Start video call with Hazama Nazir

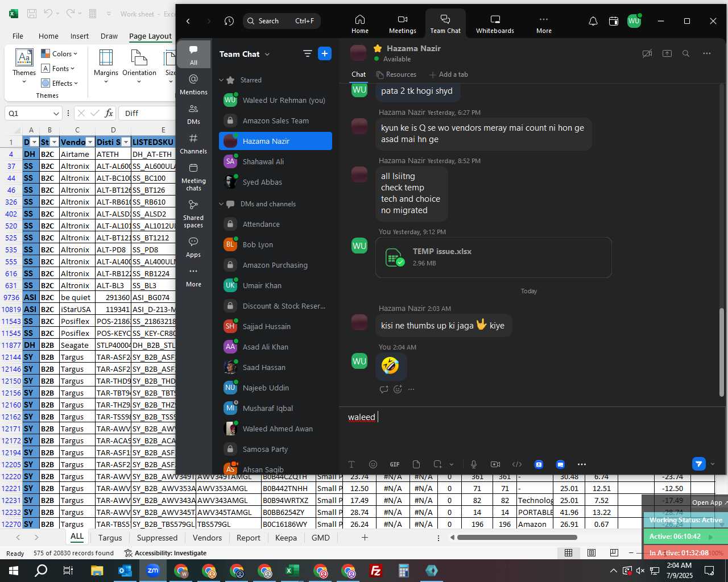(647, 53)
